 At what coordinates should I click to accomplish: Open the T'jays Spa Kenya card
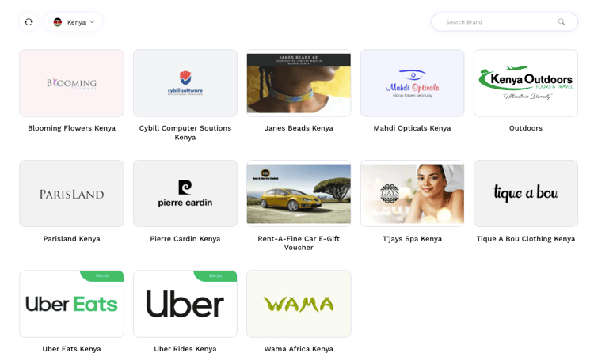pyautogui.click(x=412, y=193)
